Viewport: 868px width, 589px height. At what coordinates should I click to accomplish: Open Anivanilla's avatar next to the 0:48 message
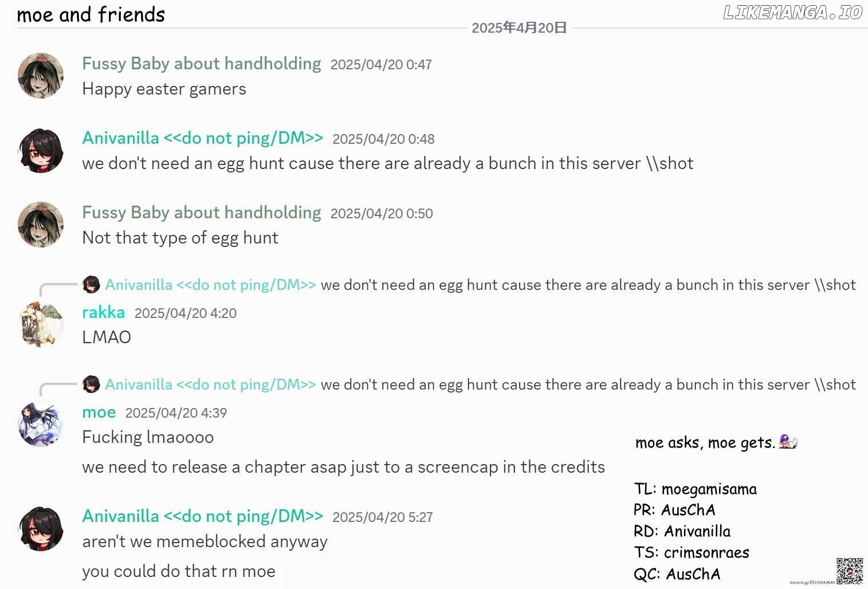tap(41, 151)
